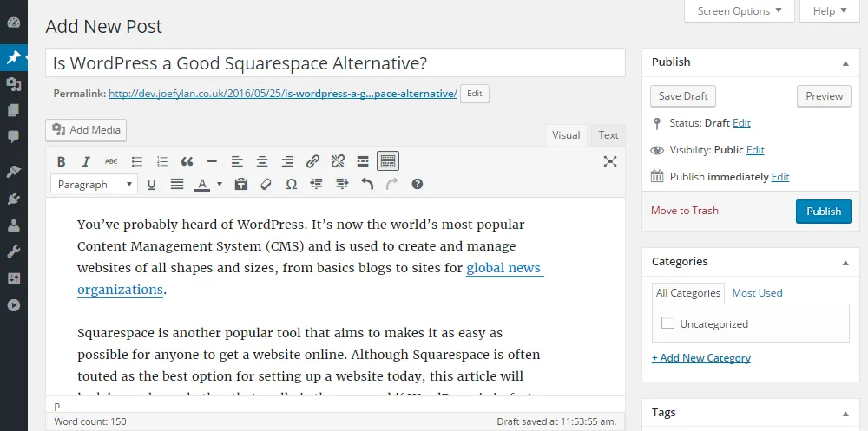The image size is (868, 431).
Task: Click the collapse menu arrow icon
Action: [x=14, y=305]
